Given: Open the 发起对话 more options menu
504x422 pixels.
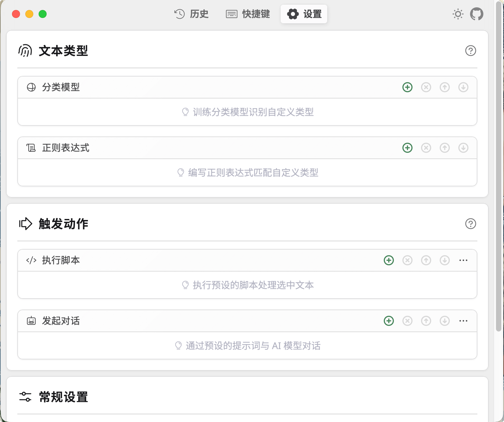Looking at the screenshot, I should [x=463, y=321].
